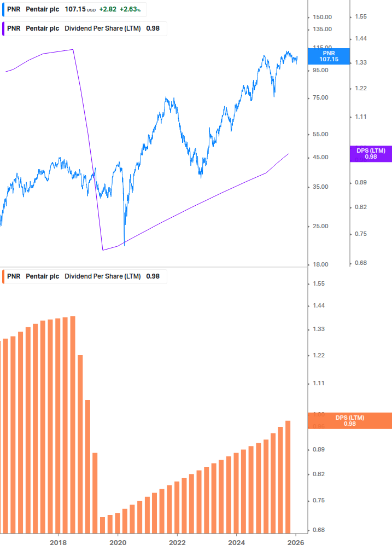This screenshot has width=392, height=550.
Task: Click the 2020 label on time axis
Action: click(118, 543)
